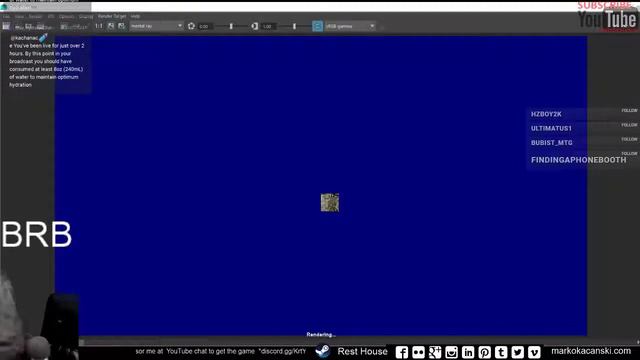Open the Help menu

(x=135, y=16)
